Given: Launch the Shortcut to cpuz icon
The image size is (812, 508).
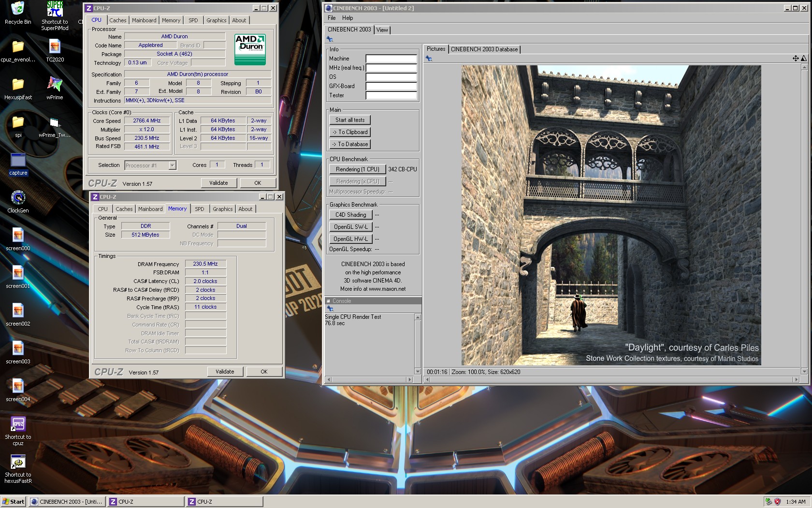Looking at the screenshot, I should click(x=18, y=431).
